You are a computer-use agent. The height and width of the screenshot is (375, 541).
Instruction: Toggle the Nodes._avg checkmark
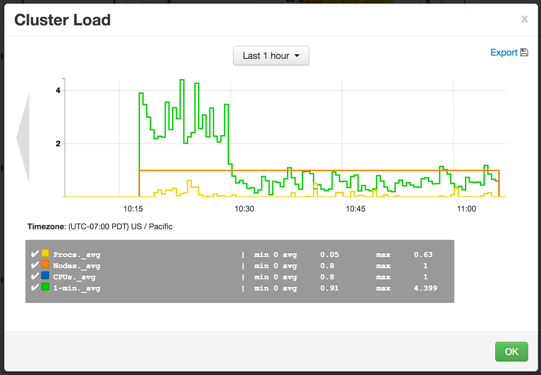(x=35, y=265)
